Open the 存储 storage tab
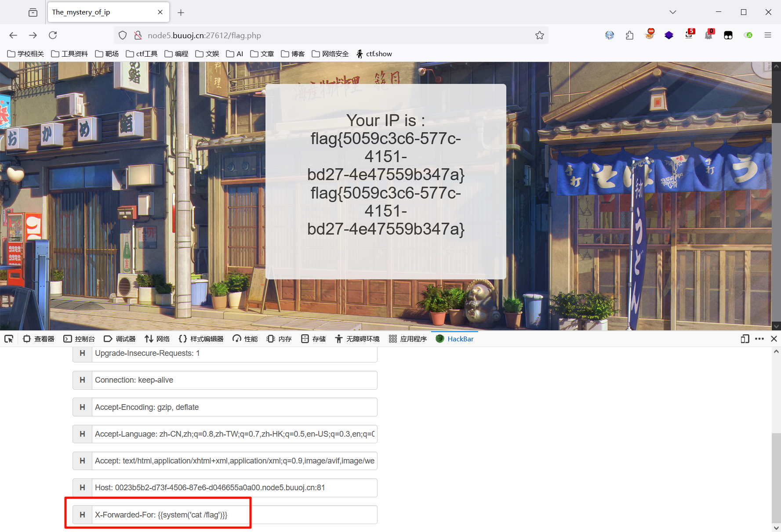This screenshot has width=781, height=532. tap(314, 339)
